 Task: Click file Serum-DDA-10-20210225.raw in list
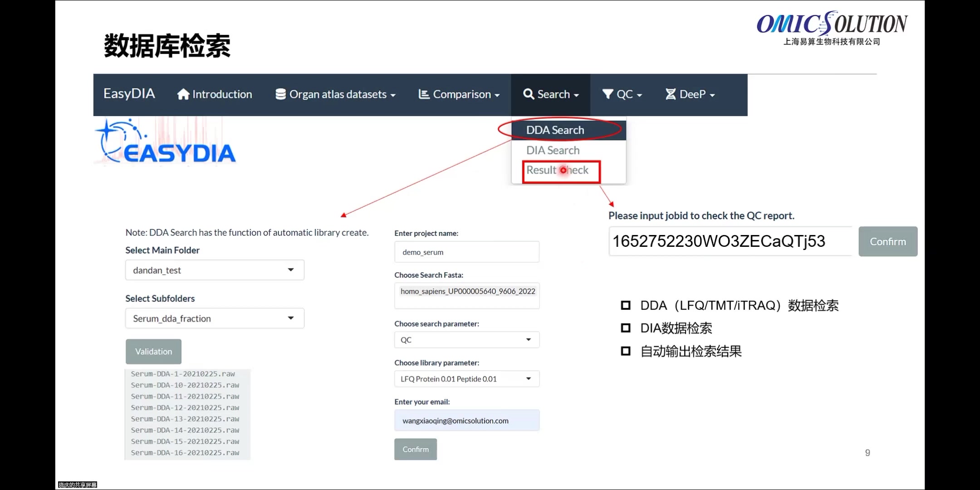coord(185,385)
